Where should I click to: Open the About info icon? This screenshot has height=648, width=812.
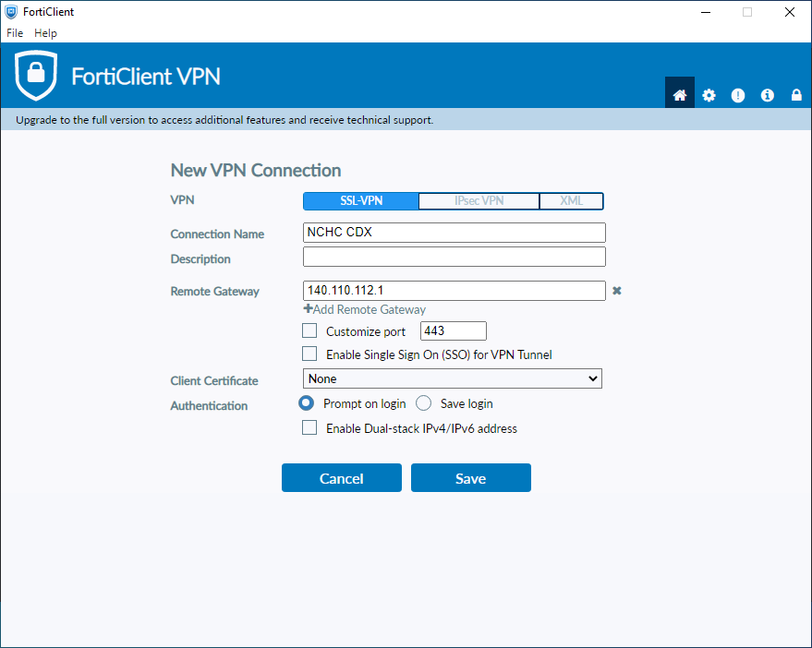767,93
